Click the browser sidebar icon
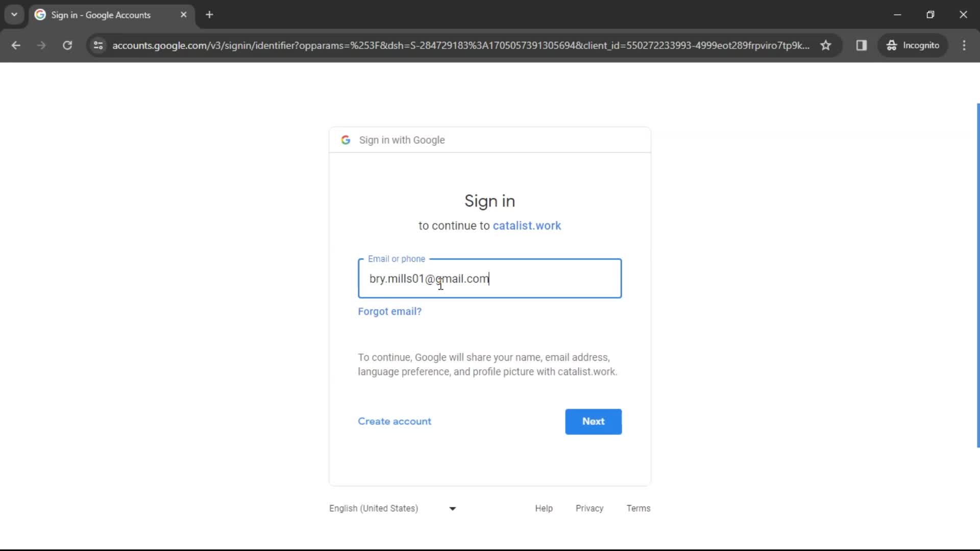 tap(862, 45)
